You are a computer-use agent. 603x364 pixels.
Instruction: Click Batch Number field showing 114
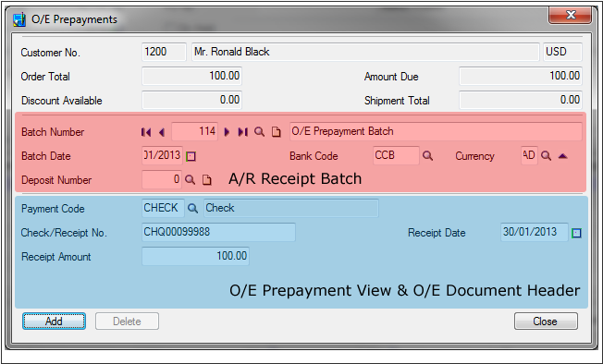click(195, 132)
